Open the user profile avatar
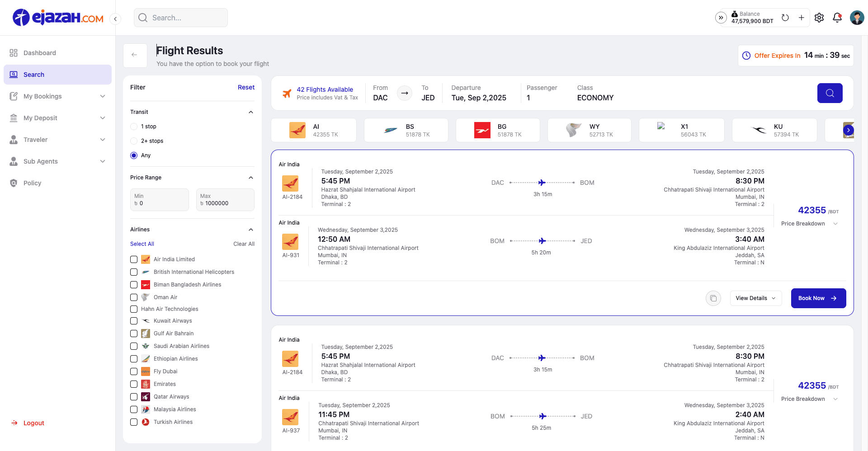Image resolution: width=868 pixels, height=451 pixels. point(857,18)
